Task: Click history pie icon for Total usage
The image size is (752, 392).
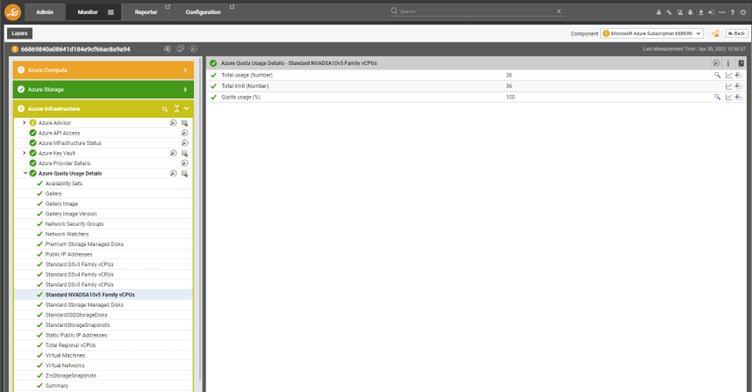Action: (x=738, y=75)
